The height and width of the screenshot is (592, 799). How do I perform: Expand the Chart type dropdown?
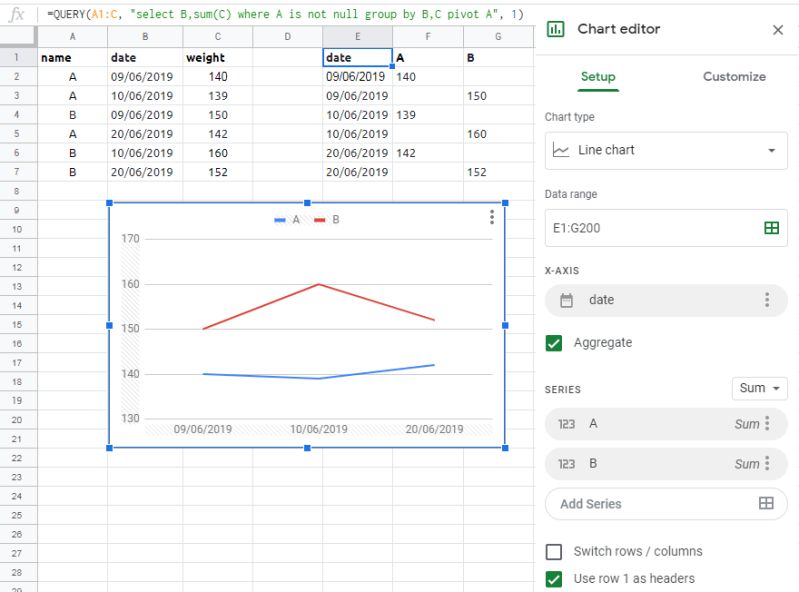[x=666, y=150]
